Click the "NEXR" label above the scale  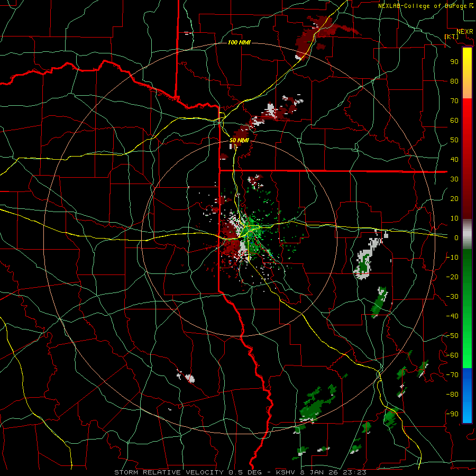pyautogui.click(x=465, y=32)
